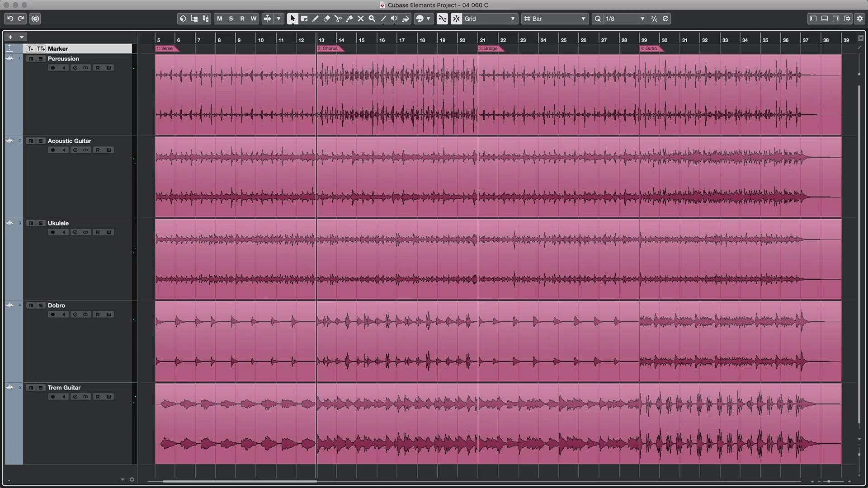Select the Scissors split tool
The width and height of the screenshot is (868, 488).
pos(338,19)
